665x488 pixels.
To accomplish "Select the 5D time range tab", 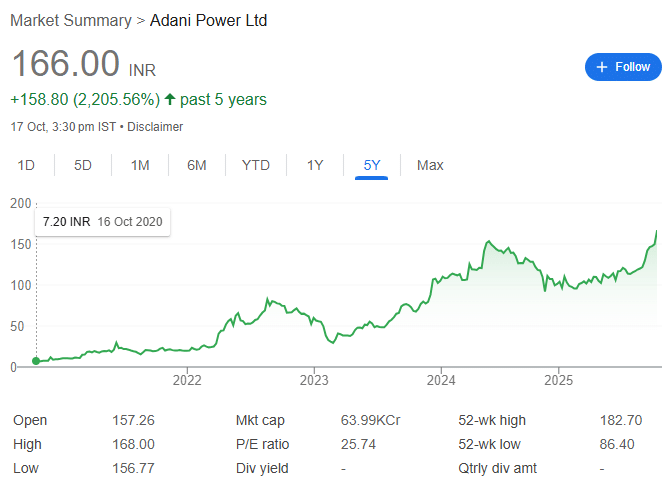I will (83, 165).
